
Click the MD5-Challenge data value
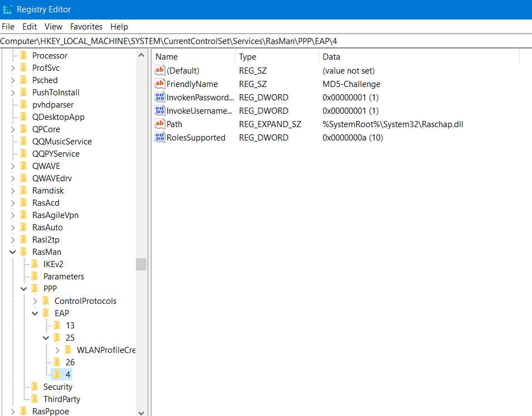click(x=352, y=84)
